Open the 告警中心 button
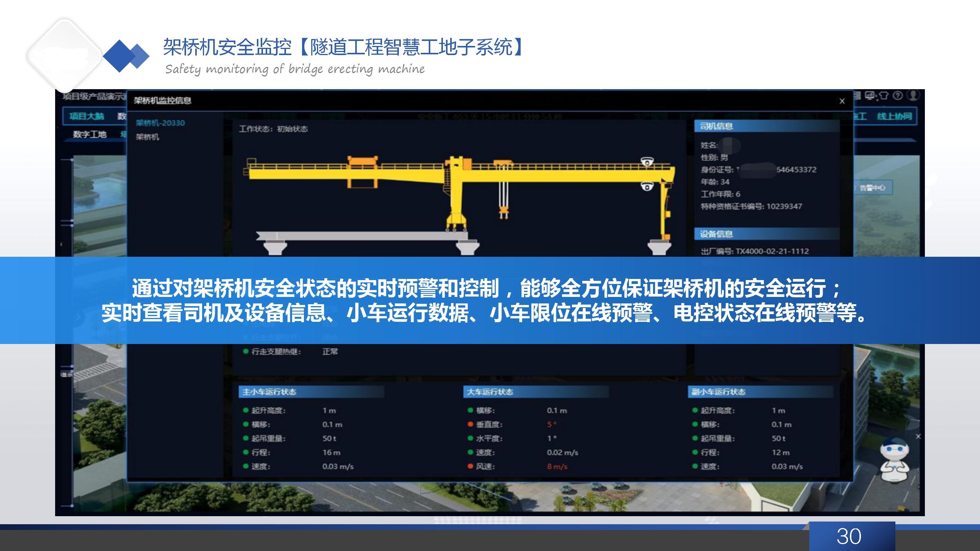 [x=872, y=187]
